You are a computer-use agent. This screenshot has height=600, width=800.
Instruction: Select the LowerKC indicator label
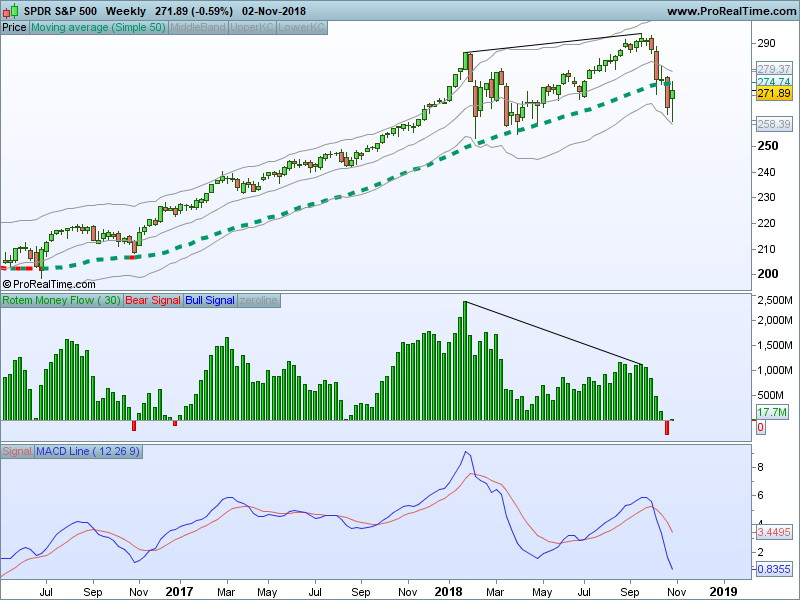pos(301,28)
